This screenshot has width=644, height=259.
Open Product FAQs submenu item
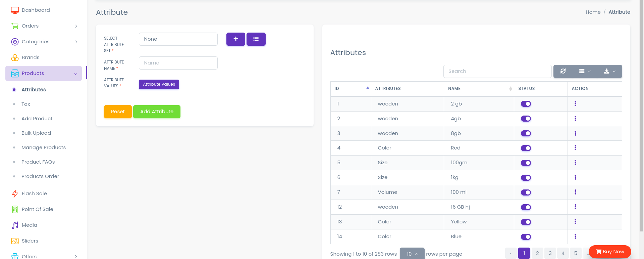(x=38, y=162)
